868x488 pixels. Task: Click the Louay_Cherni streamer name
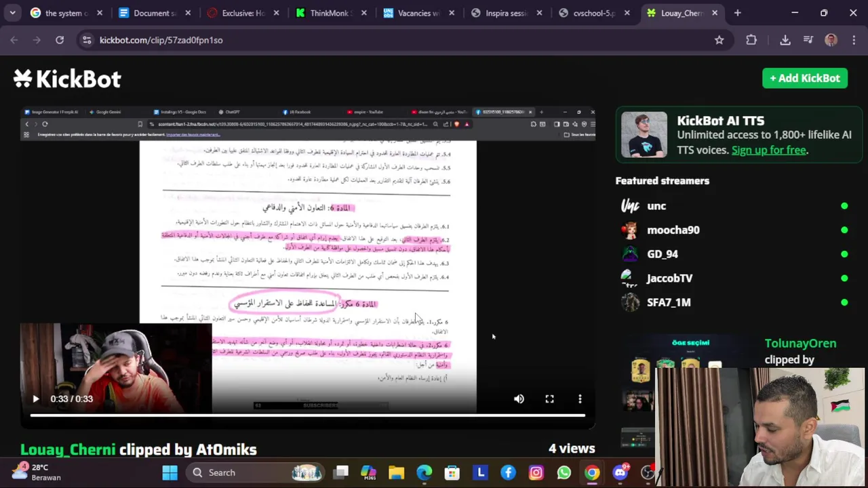(68, 449)
